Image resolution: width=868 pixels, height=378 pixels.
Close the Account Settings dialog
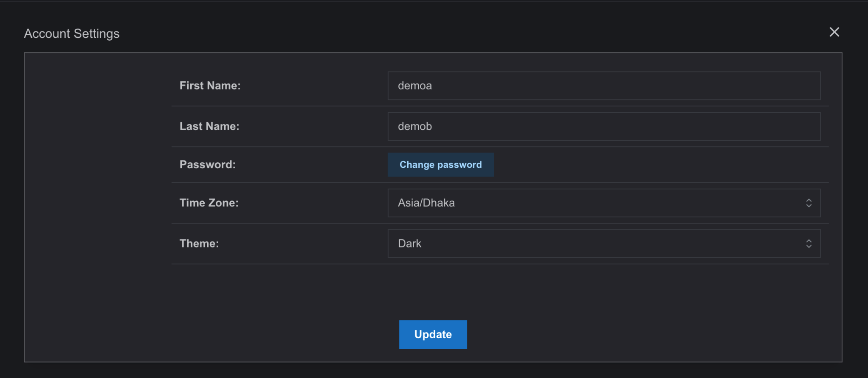(834, 32)
